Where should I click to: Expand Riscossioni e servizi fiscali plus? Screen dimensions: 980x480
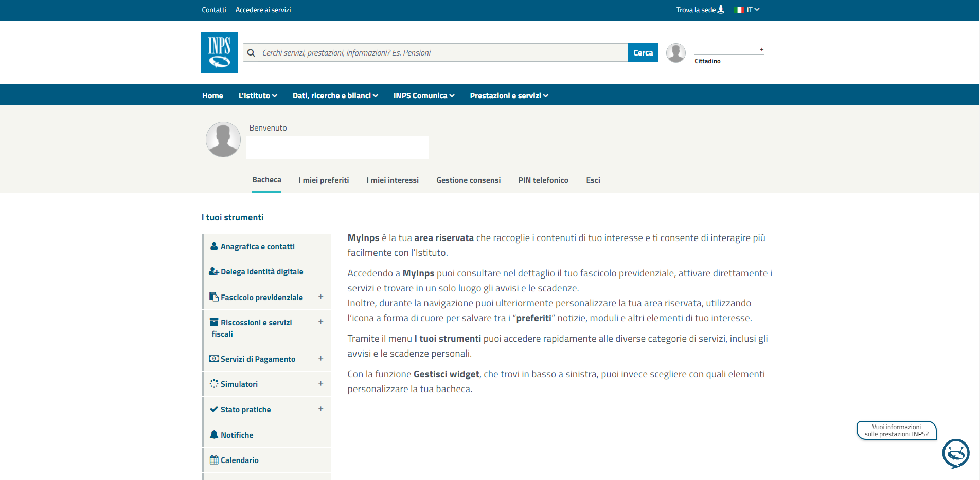click(x=320, y=322)
